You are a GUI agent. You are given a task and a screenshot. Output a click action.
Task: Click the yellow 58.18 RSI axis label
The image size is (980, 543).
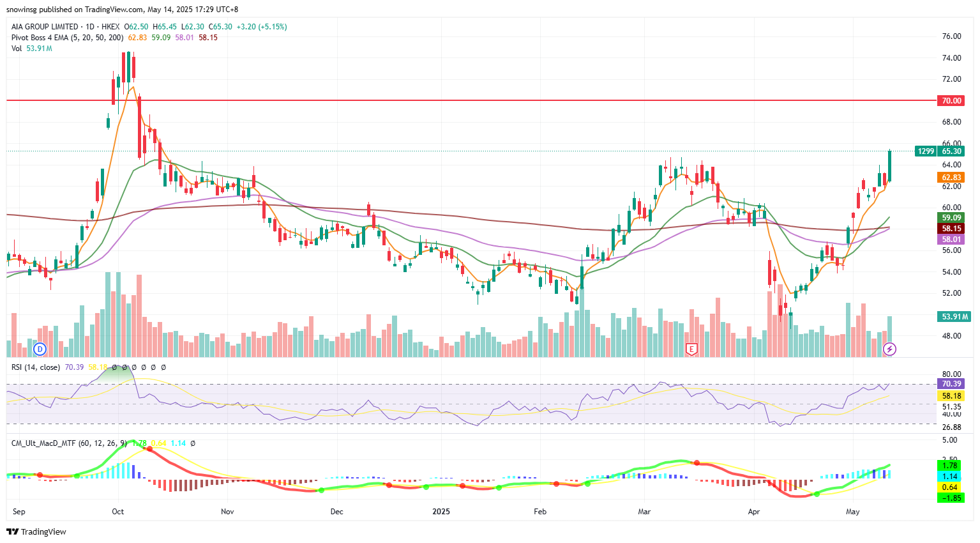(951, 396)
